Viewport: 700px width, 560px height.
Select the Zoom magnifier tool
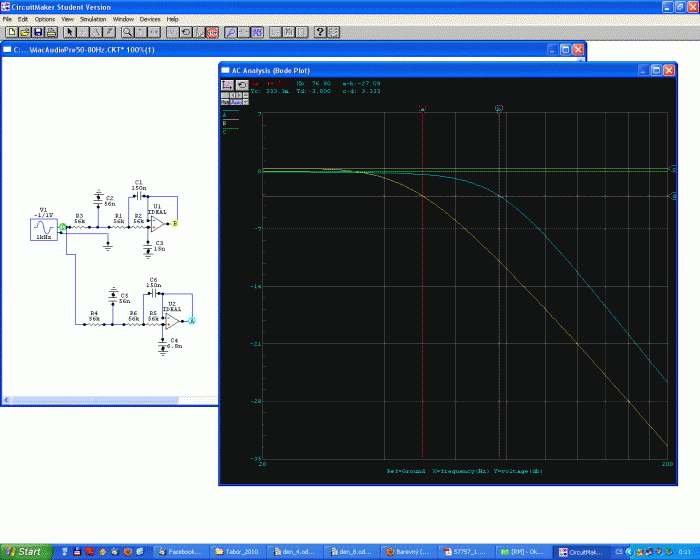127,32
